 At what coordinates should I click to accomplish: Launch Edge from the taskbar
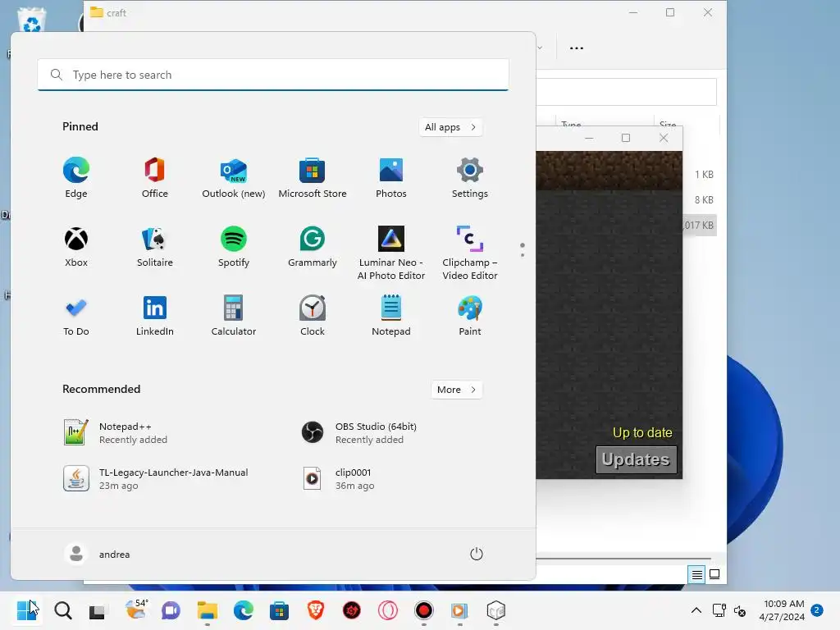(x=243, y=610)
